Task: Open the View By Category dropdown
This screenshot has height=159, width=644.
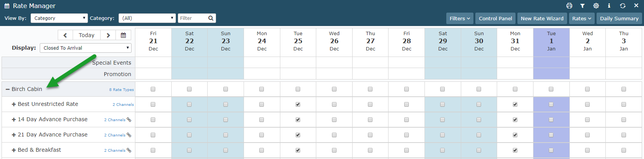Action: [59, 18]
